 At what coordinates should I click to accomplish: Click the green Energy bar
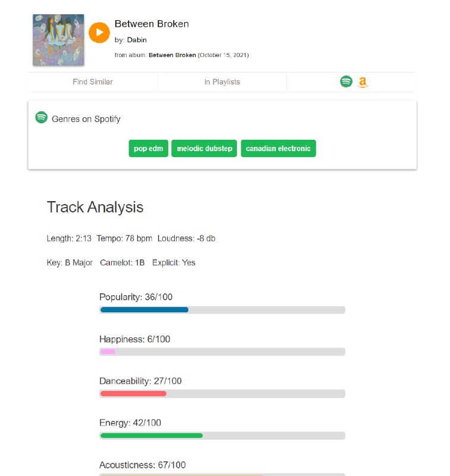(x=152, y=436)
